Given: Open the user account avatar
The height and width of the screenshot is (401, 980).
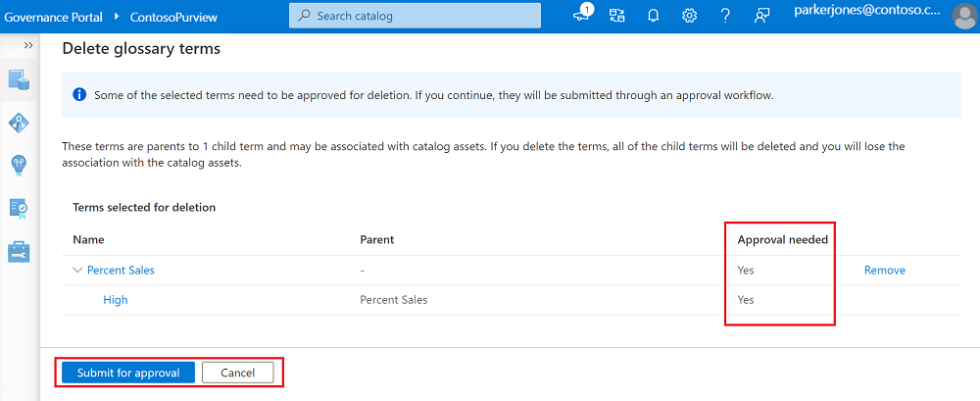Looking at the screenshot, I should [x=963, y=17].
